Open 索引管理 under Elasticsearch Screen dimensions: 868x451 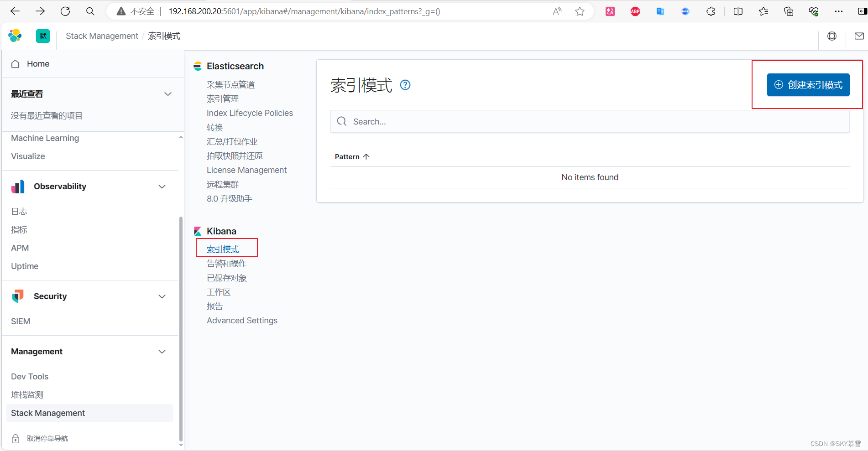click(x=223, y=99)
